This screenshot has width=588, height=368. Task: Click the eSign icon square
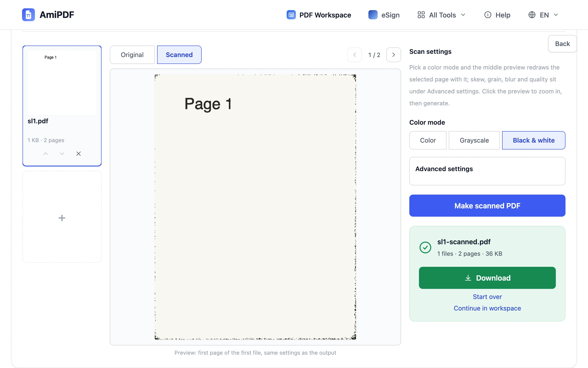tap(373, 15)
